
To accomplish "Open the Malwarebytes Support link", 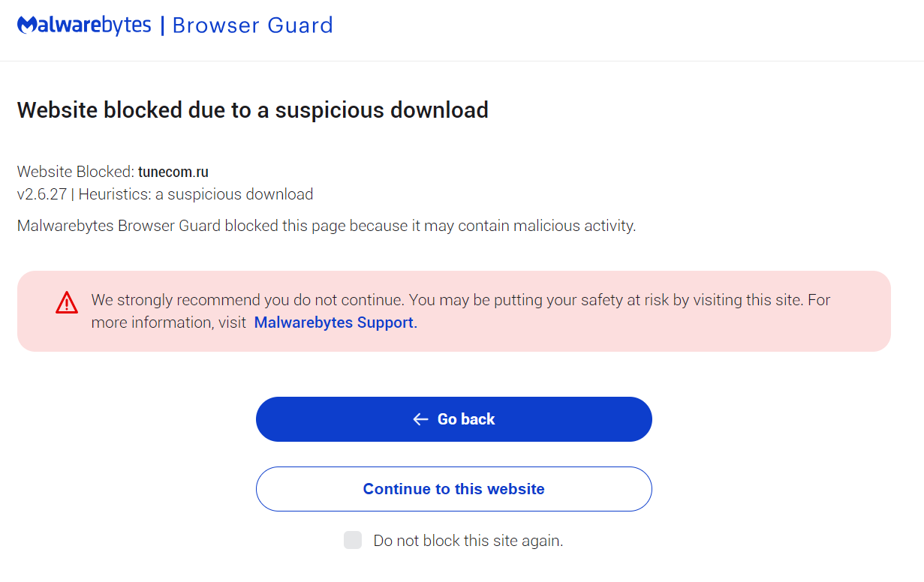I will (334, 322).
